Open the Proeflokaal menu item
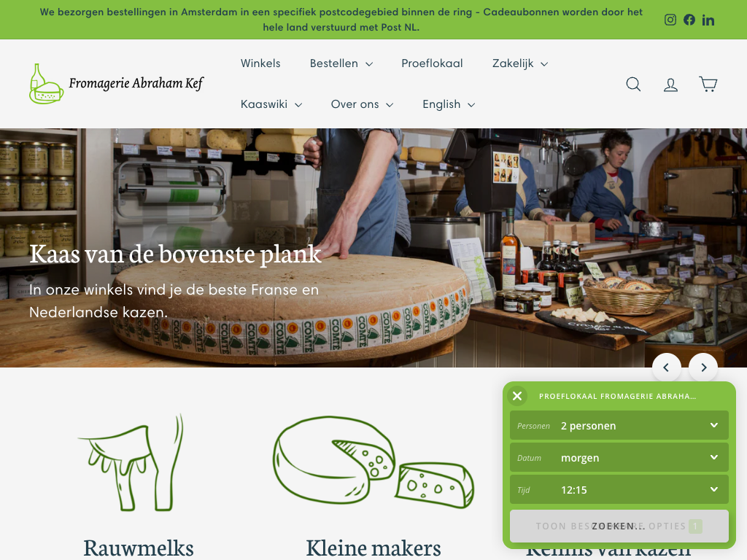Viewport: 747px width, 560px height. point(432,63)
